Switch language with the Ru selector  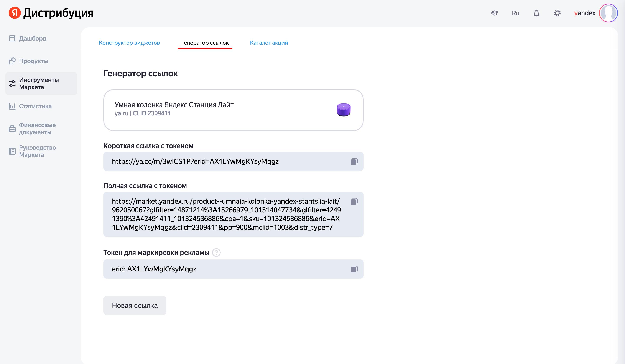click(x=515, y=13)
